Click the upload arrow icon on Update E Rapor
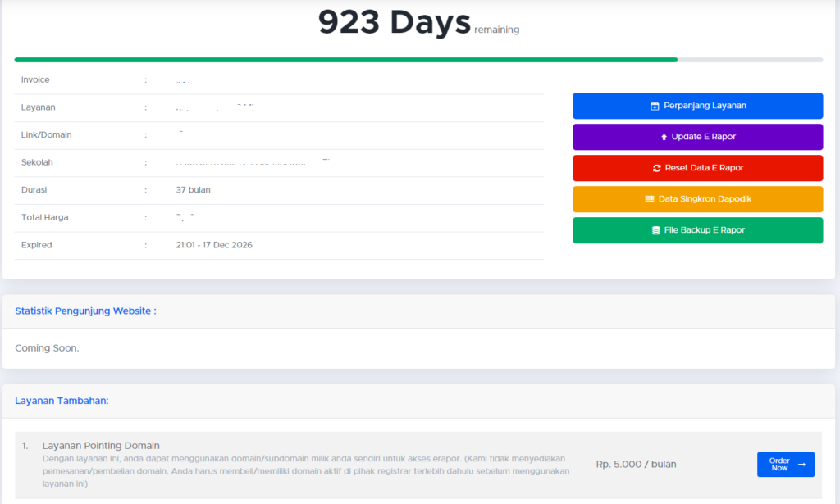840x504 pixels. 664,137
